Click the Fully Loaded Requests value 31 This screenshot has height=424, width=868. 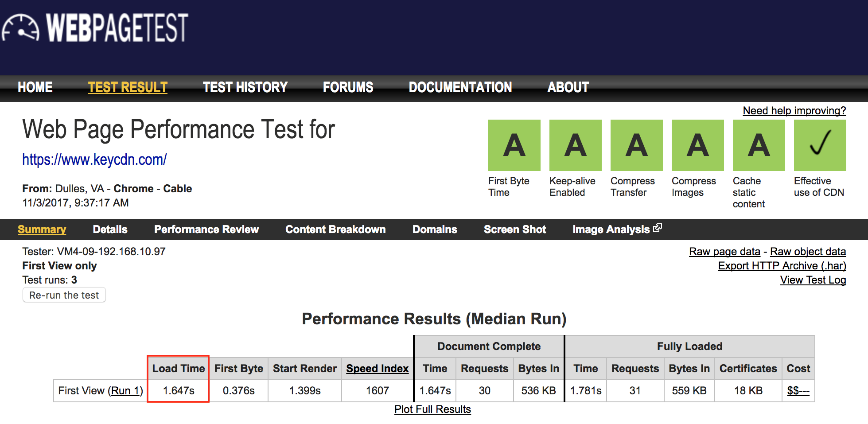click(x=635, y=391)
